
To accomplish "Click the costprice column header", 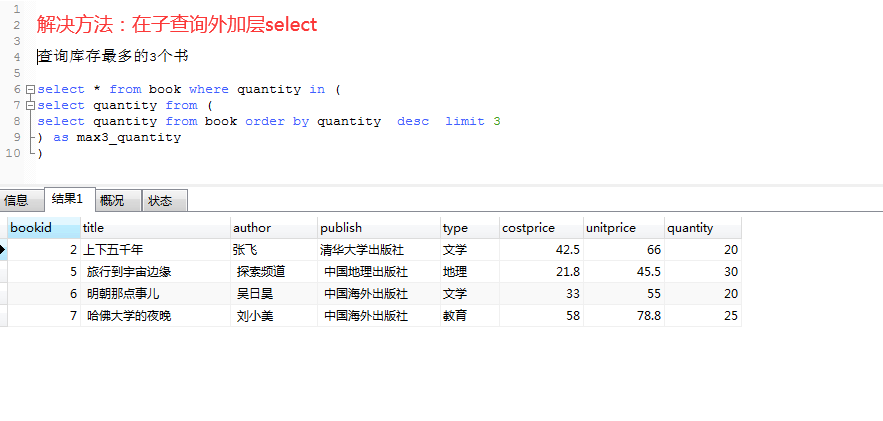I will pyautogui.click(x=541, y=228).
